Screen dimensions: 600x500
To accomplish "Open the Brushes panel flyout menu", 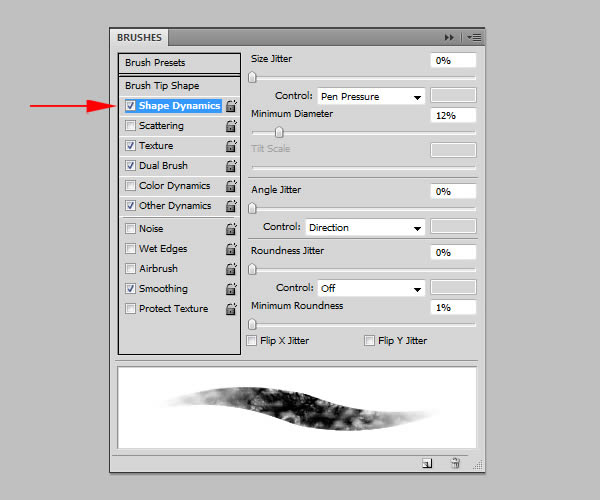I will (474, 37).
